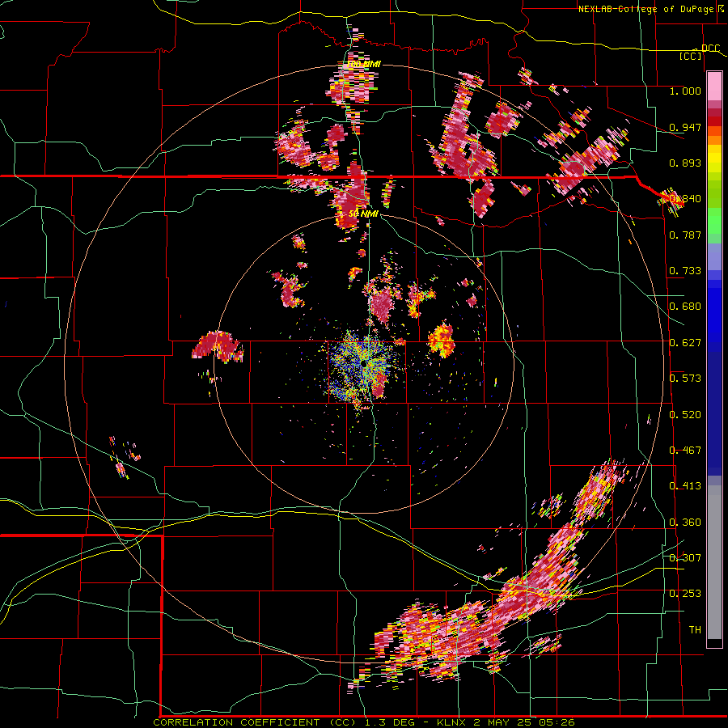
Task: Click the 0.893 scale value
Action: click(685, 163)
